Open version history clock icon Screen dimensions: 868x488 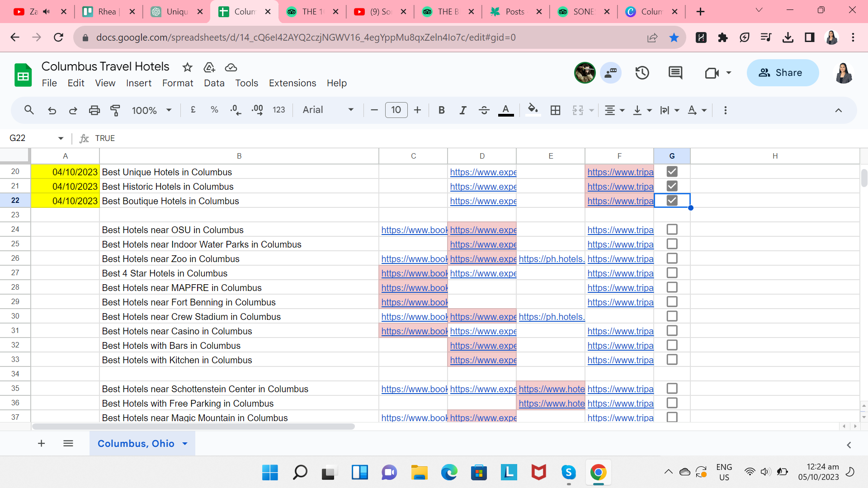coord(642,73)
